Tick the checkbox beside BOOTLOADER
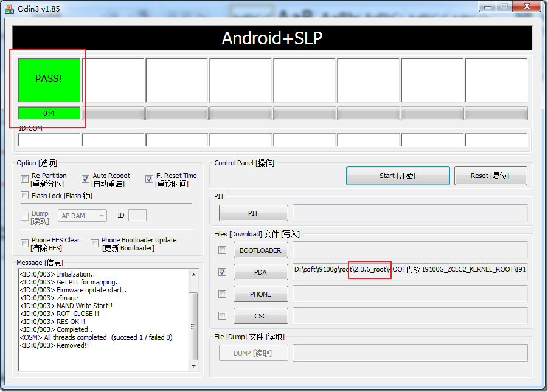This screenshot has height=392, width=548. (222, 250)
